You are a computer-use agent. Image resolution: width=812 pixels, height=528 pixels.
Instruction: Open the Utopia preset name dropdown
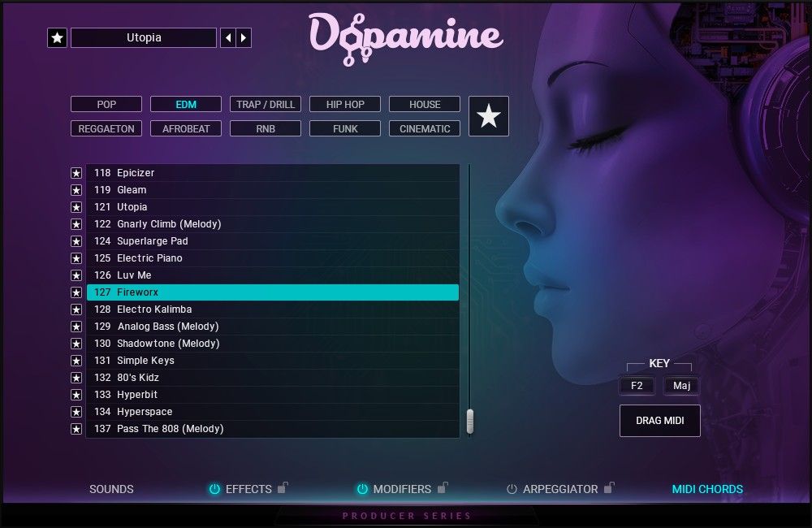click(x=144, y=38)
